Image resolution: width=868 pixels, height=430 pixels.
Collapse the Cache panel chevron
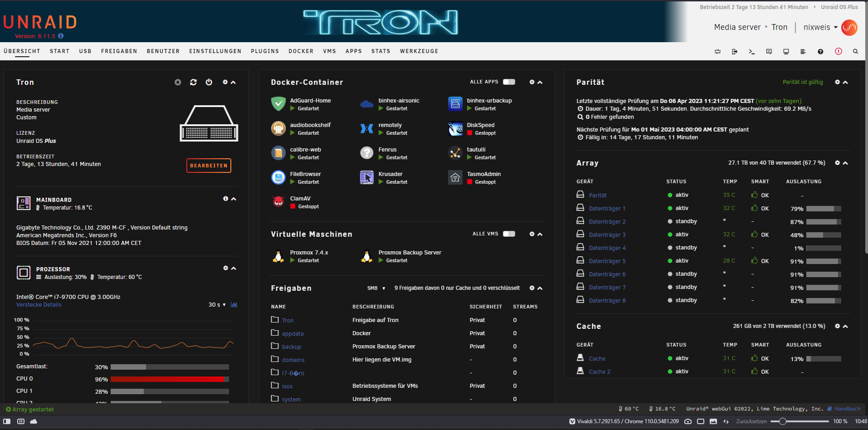(845, 326)
